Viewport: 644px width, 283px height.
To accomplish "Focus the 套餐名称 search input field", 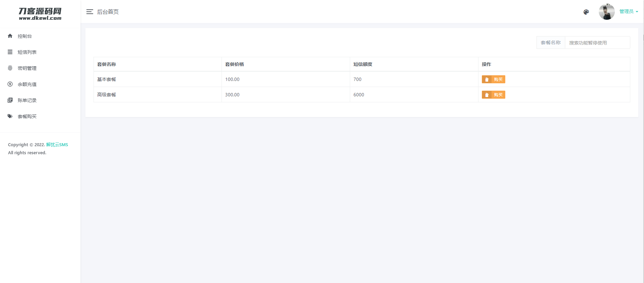I will click(597, 43).
